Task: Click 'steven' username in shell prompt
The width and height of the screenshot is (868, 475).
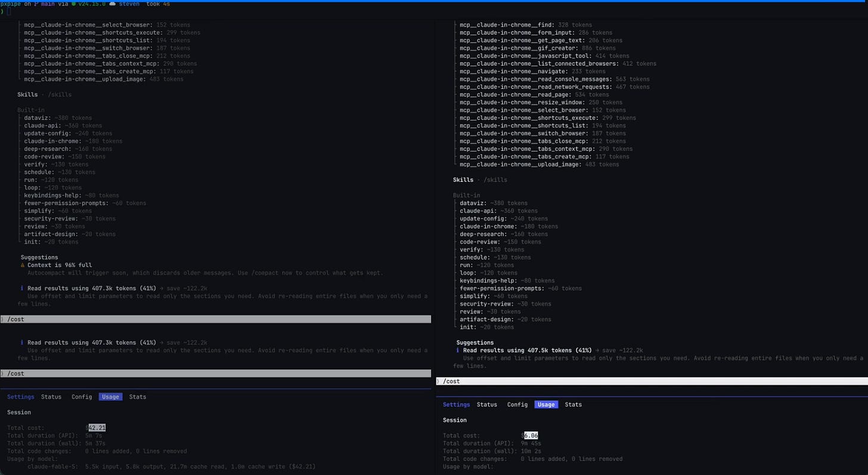Action: click(x=129, y=4)
